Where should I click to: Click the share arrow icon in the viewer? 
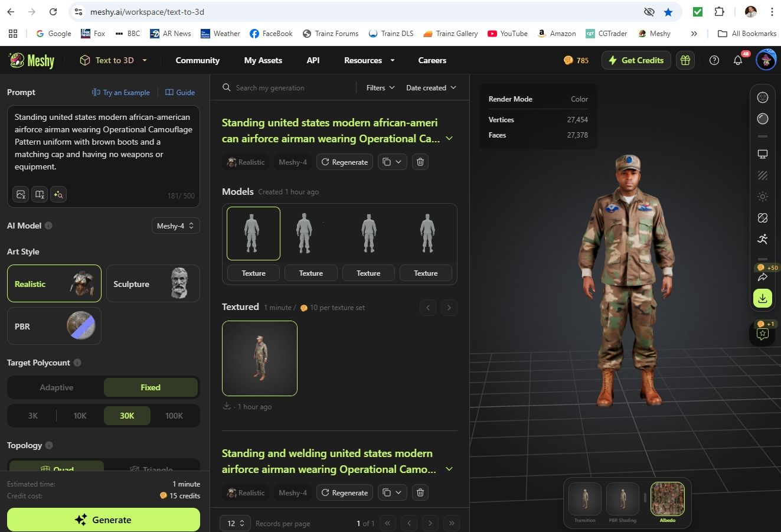762,277
